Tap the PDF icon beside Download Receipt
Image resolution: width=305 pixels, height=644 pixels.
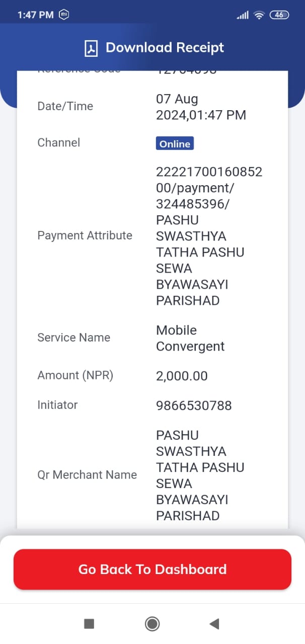pos(91,48)
